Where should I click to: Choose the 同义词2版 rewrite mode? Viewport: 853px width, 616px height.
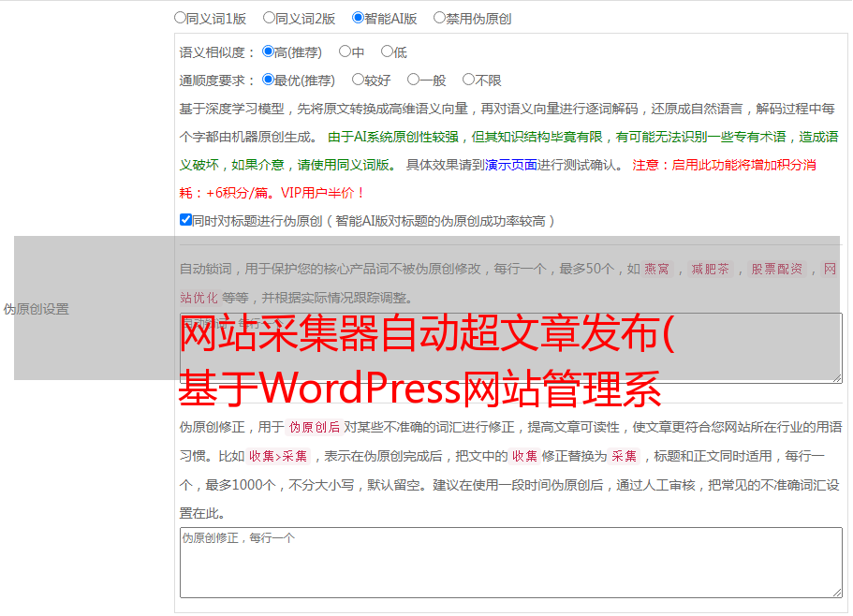coord(269,18)
